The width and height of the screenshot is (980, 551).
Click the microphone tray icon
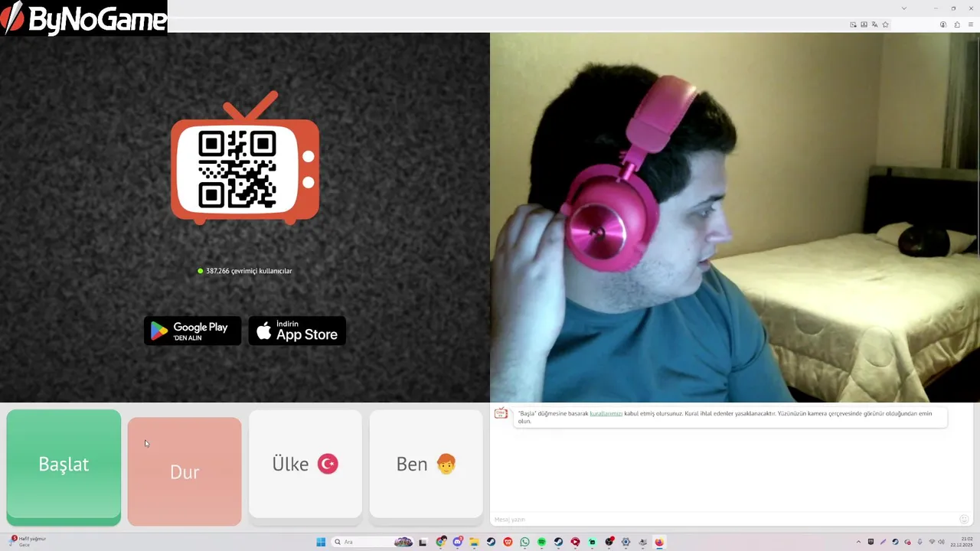[x=920, y=542]
